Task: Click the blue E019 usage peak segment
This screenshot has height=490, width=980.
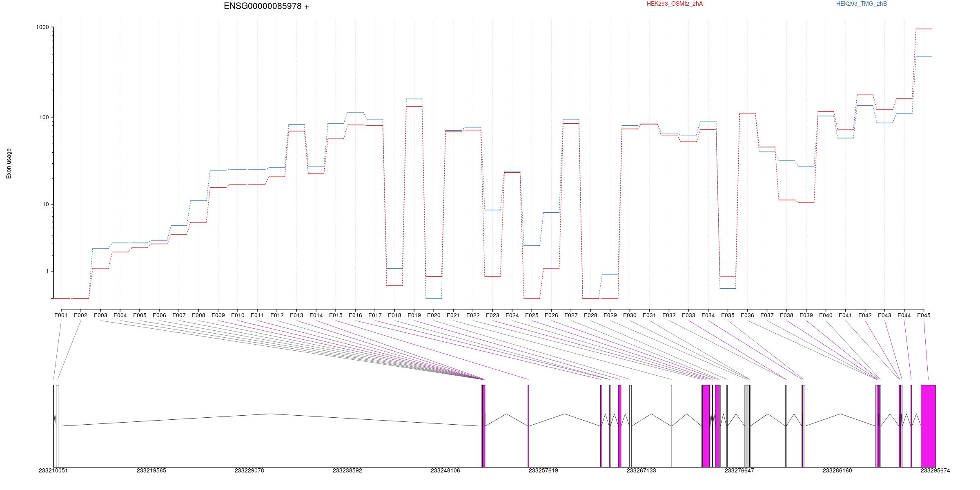Action: click(x=414, y=99)
